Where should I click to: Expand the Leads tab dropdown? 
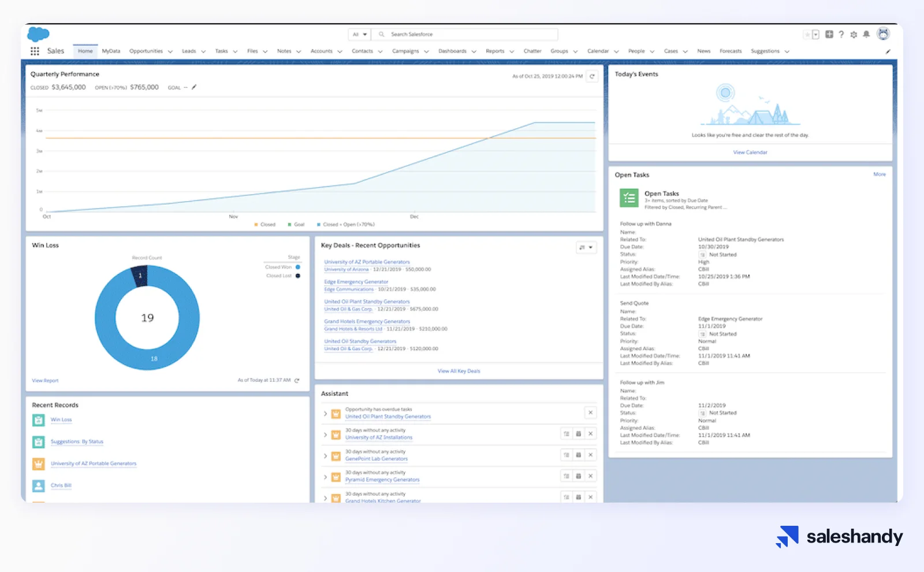point(203,51)
